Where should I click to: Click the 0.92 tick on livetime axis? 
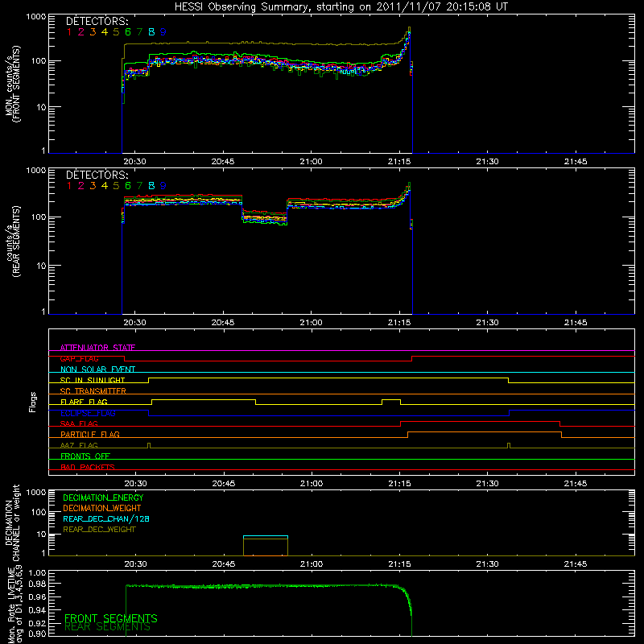[36, 623]
